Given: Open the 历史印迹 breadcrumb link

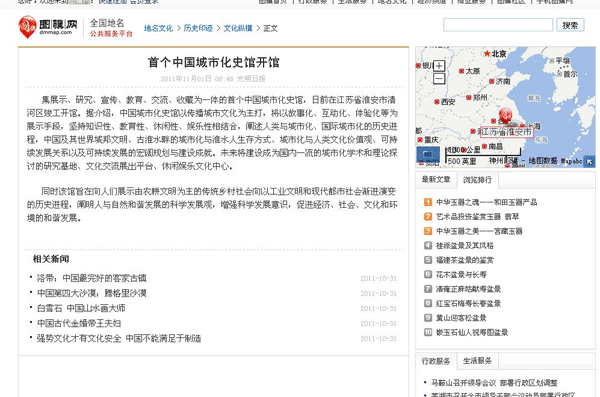Looking at the screenshot, I should (x=198, y=28).
